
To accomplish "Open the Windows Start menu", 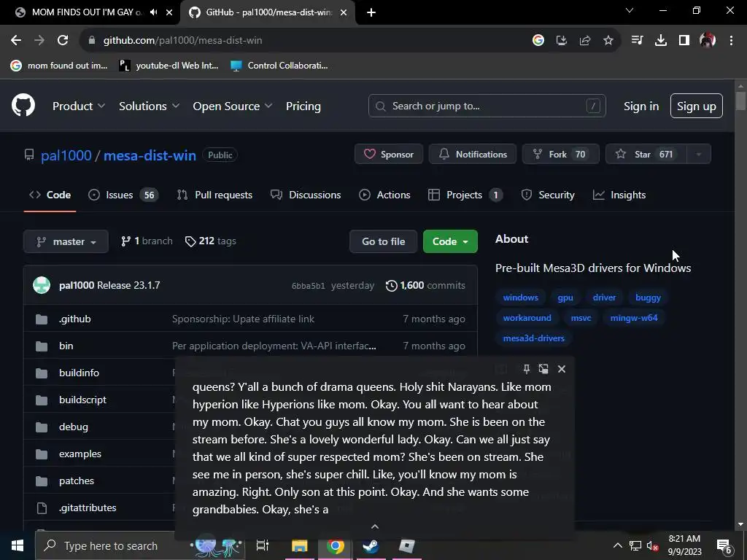I will tap(18, 545).
